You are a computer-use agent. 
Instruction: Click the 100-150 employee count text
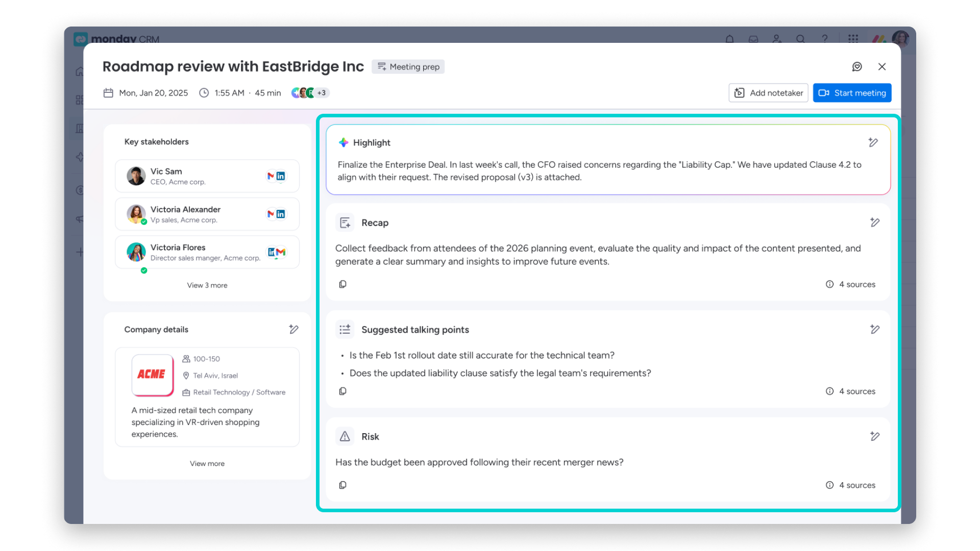pos(206,359)
